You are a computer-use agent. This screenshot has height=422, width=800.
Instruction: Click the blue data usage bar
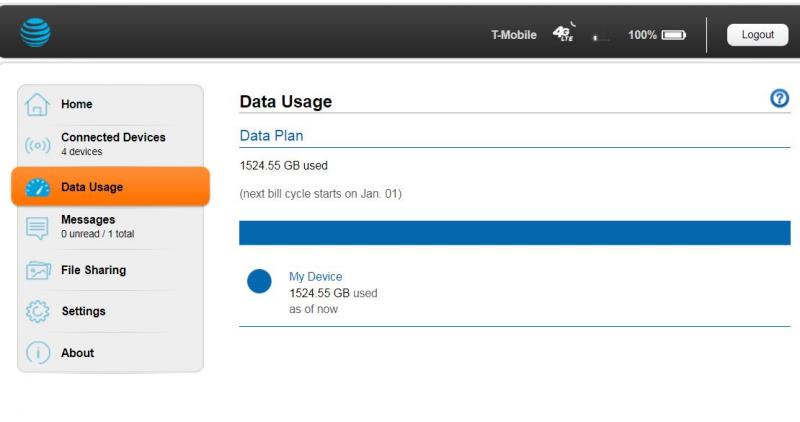[x=514, y=233]
